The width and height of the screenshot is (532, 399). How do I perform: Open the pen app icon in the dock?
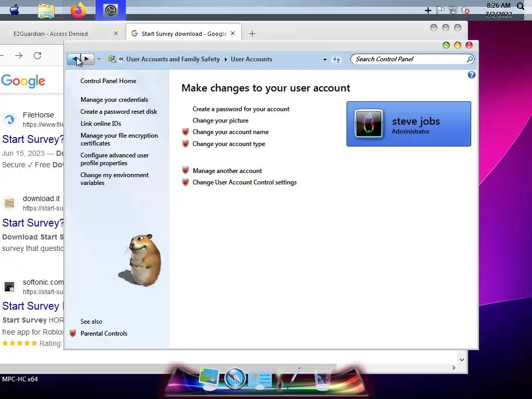(x=294, y=379)
